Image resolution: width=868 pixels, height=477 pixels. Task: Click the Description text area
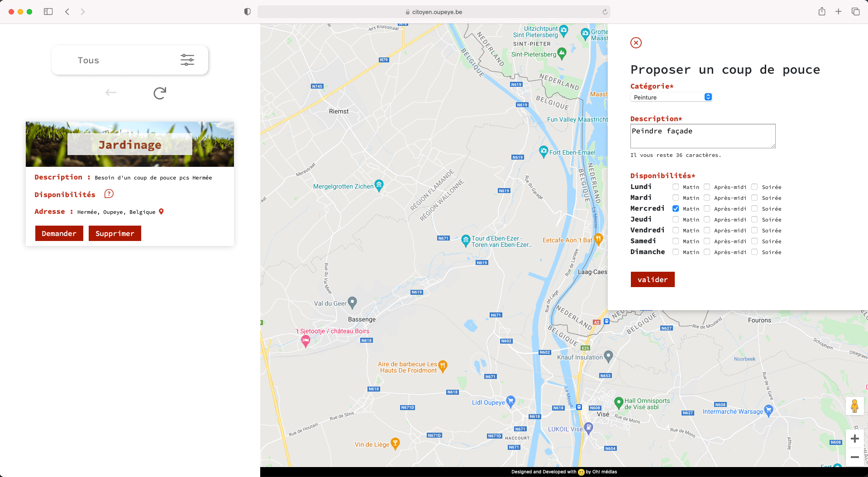[x=703, y=136]
